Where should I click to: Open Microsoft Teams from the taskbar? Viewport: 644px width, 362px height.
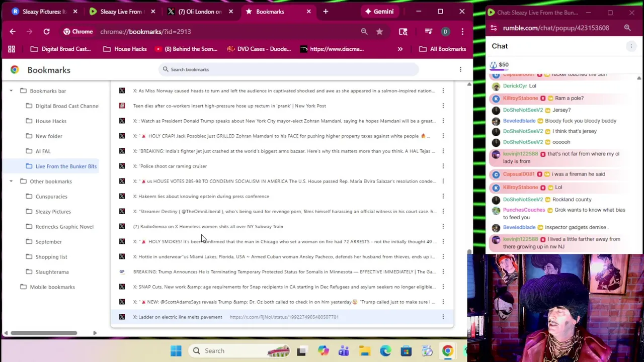click(344, 351)
